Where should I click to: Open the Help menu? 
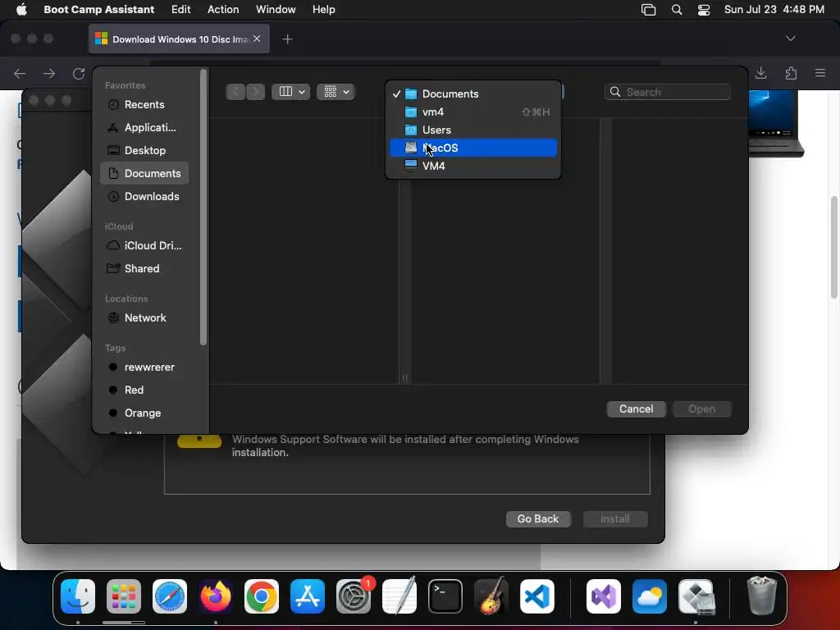coord(323,10)
